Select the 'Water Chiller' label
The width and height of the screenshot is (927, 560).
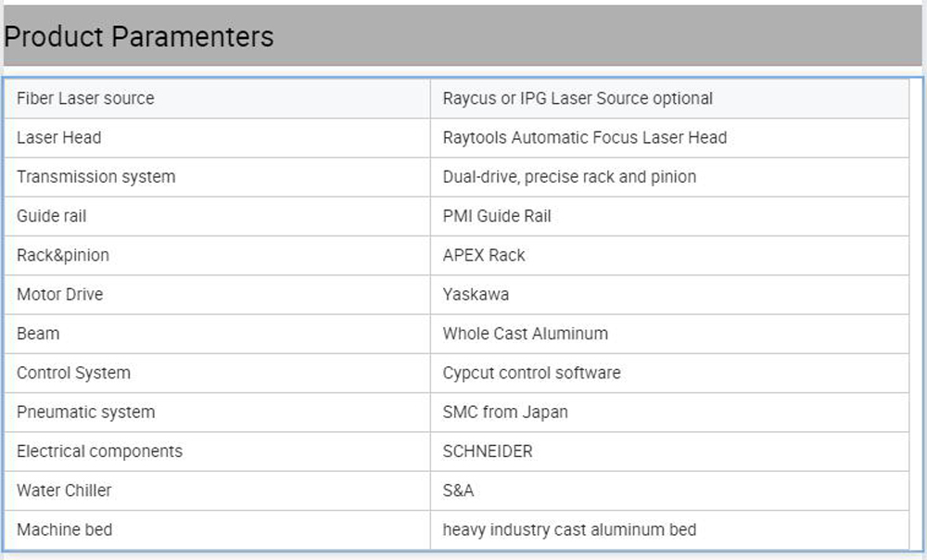[64, 490]
